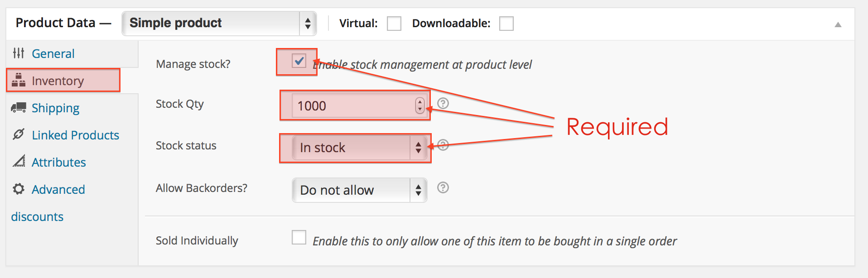Viewport: 868px width, 278px height.
Task: Click help icon beside Stock status
Action: coord(443,145)
